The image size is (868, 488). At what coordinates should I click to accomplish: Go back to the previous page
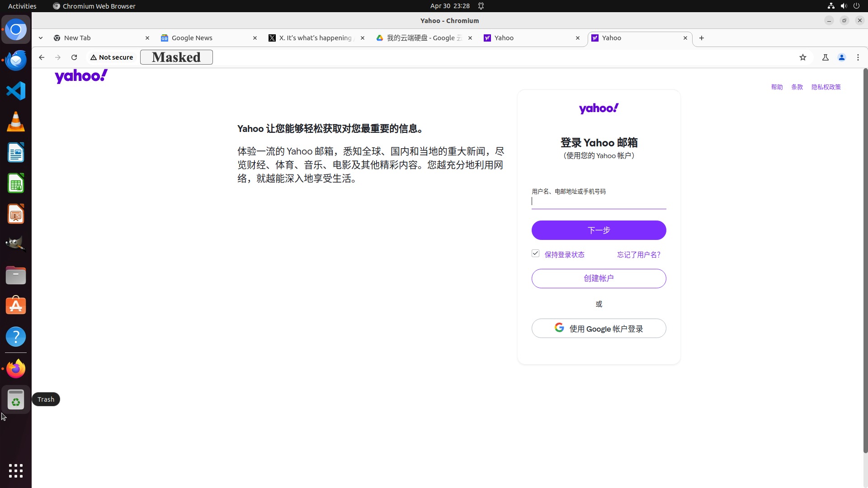42,57
